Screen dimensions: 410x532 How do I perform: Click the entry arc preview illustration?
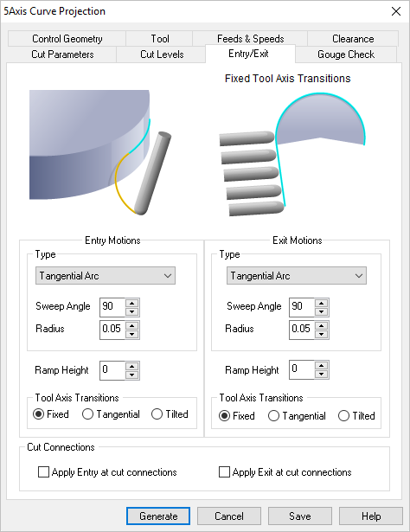100,152
